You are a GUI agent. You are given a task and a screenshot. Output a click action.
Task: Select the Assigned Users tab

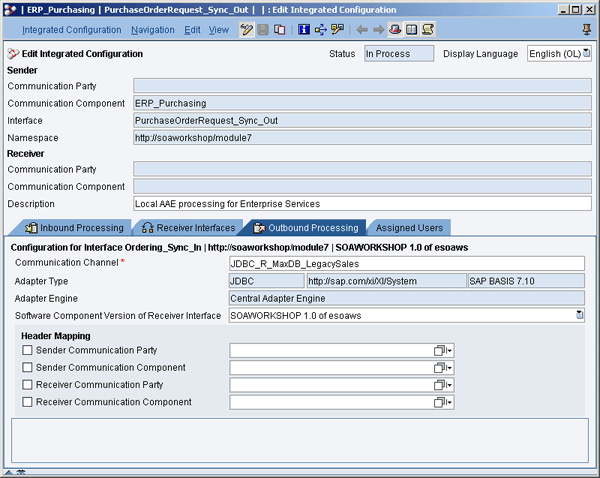tap(408, 228)
